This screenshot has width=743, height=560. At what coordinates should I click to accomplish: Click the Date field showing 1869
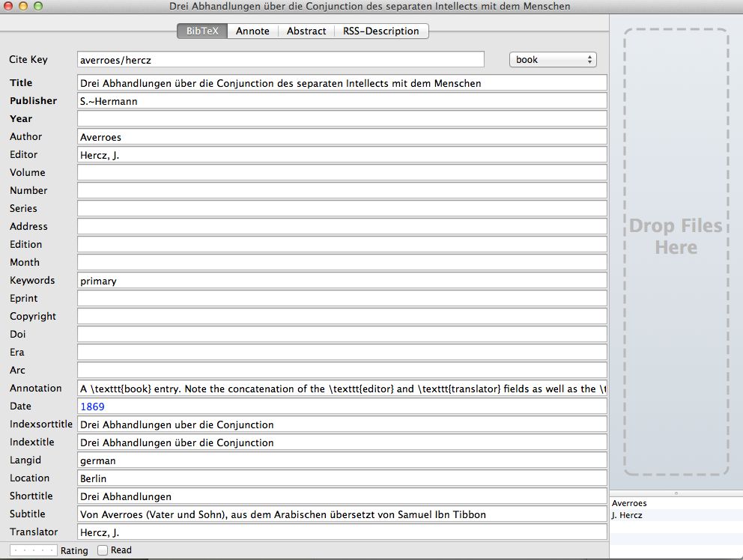click(342, 407)
